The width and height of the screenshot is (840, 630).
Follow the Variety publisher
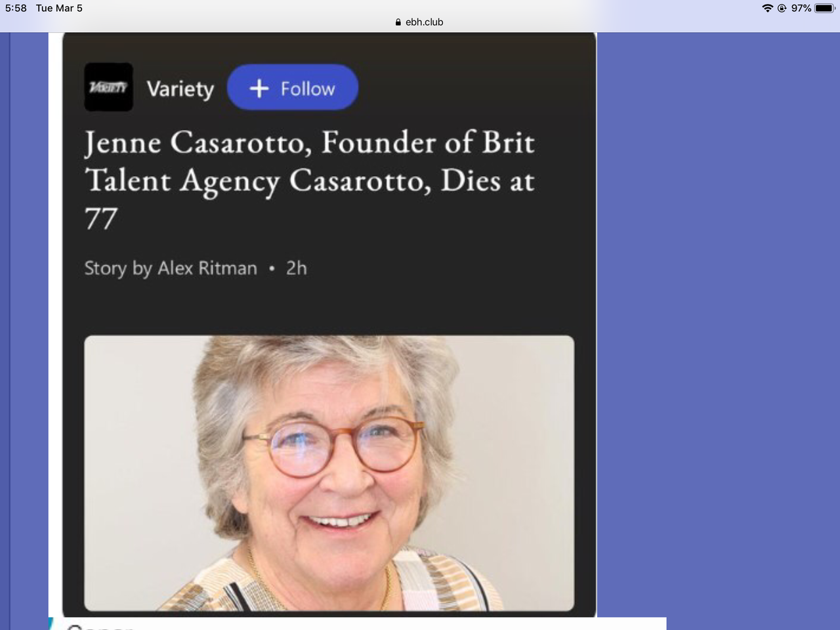(x=293, y=87)
